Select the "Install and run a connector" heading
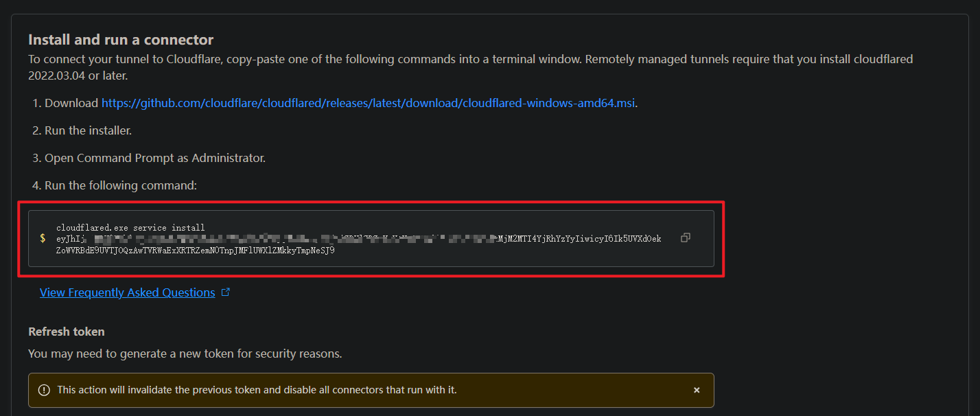Screen dimensions: 980x416 (121, 40)
